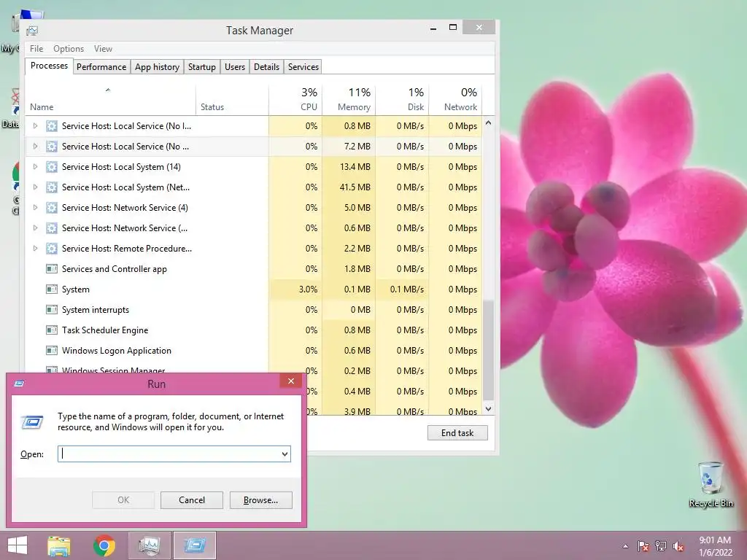The width and height of the screenshot is (747, 560).
Task: Click the System process icon
Action: (52, 289)
